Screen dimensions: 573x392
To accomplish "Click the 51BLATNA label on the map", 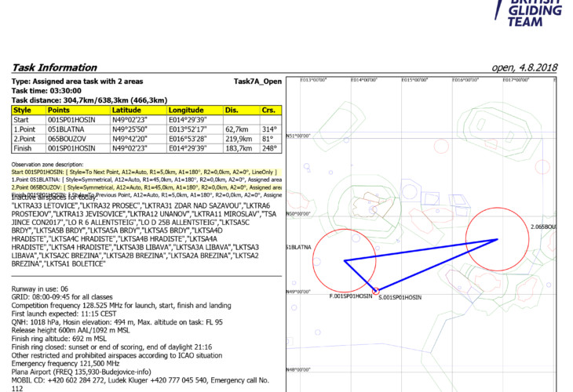I will pos(298,247).
